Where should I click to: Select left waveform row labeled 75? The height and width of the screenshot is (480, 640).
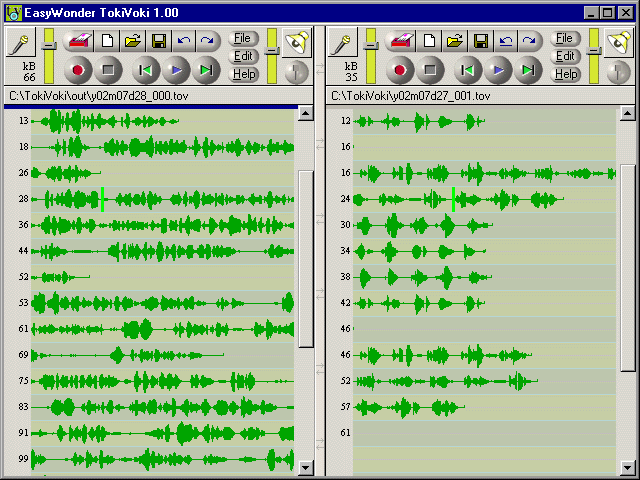[x=162, y=381]
